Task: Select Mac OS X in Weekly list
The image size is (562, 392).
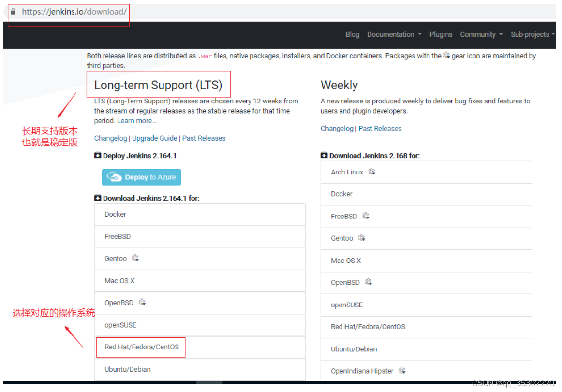Action: (x=426, y=261)
